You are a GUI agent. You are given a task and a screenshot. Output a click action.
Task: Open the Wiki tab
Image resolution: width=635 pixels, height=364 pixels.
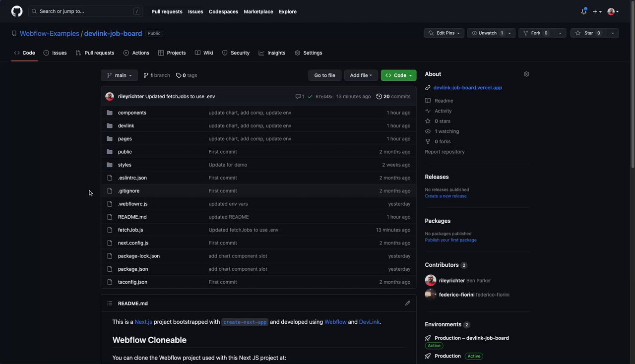pos(204,53)
